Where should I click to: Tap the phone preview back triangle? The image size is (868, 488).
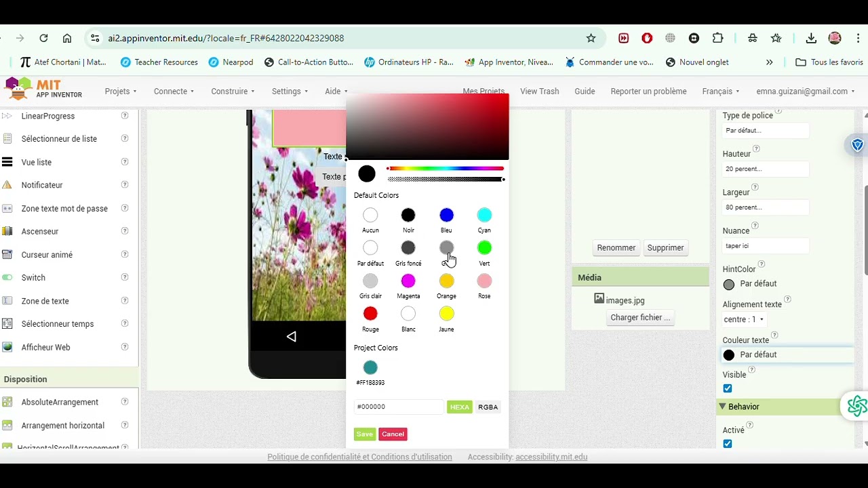point(292,337)
